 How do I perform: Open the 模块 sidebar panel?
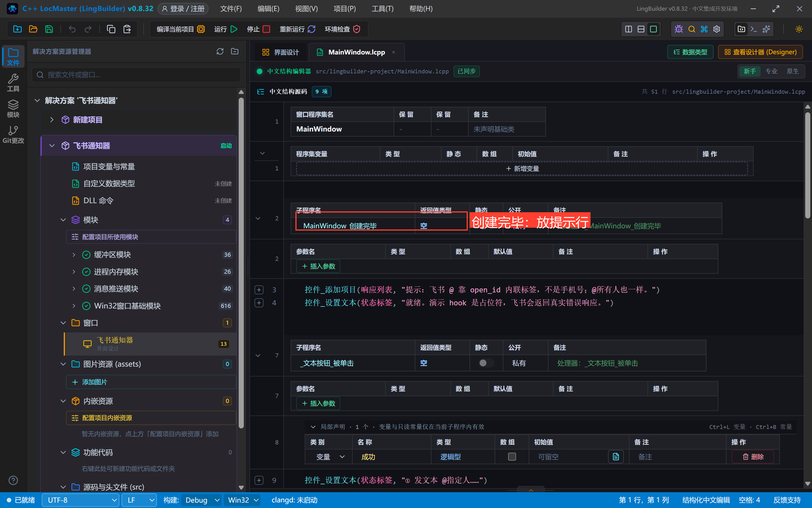pyautogui.click(x=13, y=109)
